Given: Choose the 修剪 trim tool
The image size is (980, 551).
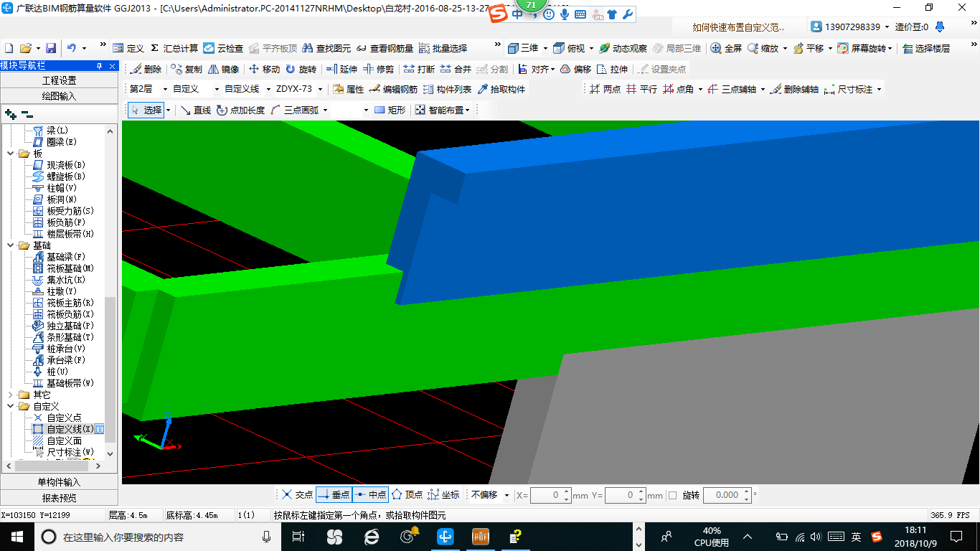Looking at the screenshot, I should (x=378, y=69).
